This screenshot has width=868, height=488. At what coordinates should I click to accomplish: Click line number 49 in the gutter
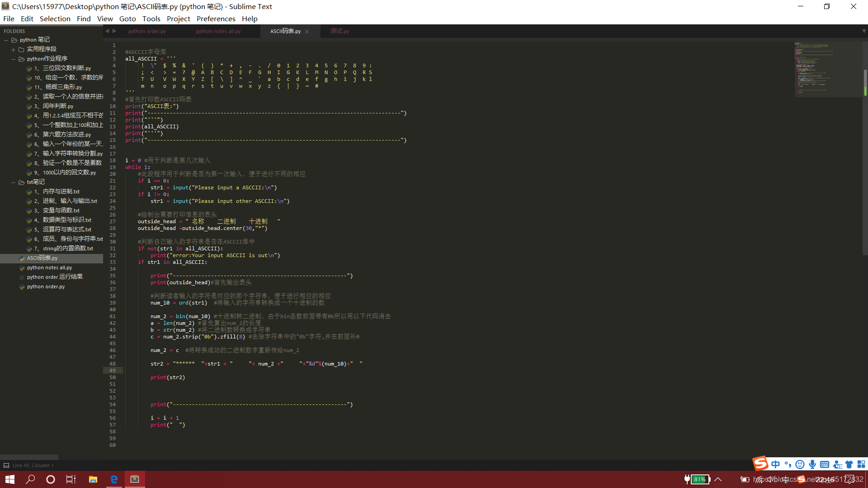point(113,371)
